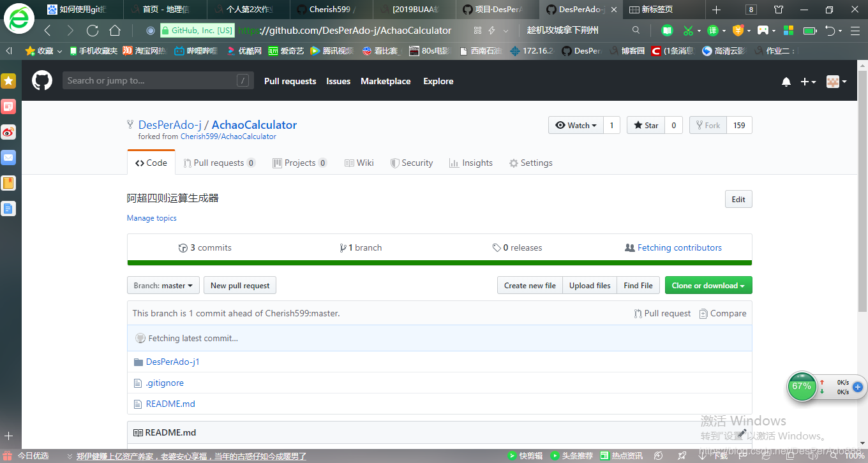The height and width of the screenshot is (463, 868).
Task: View the watchers count 1
Action: 611,125
